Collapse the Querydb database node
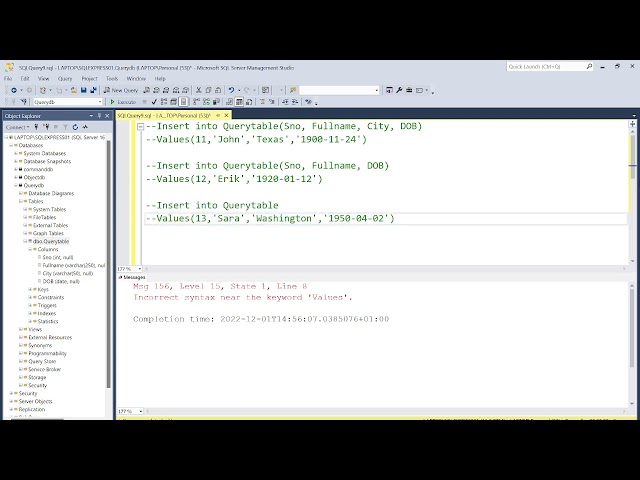 tap(16, 185)
